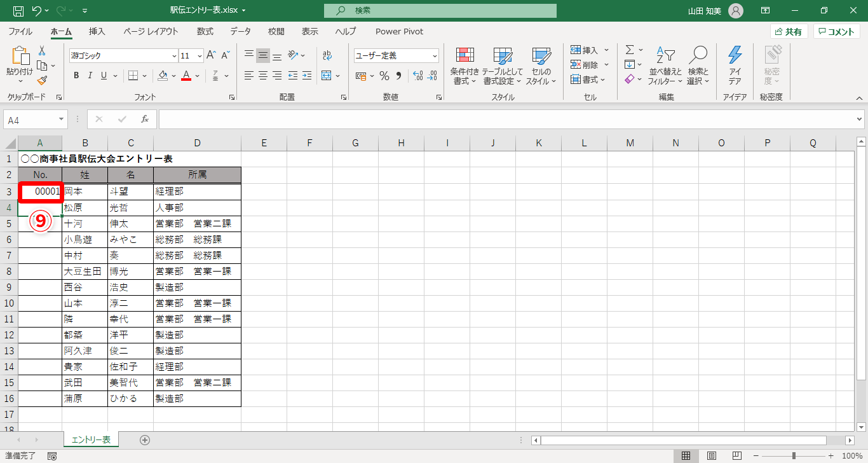868x463 pixels.
Task: Select the エントリー表 sheet tab
Action: coord(91,439)
